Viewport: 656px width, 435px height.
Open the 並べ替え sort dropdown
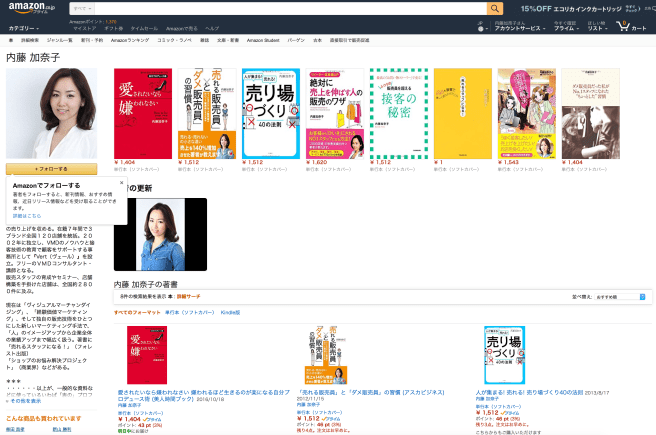point(620,297)
